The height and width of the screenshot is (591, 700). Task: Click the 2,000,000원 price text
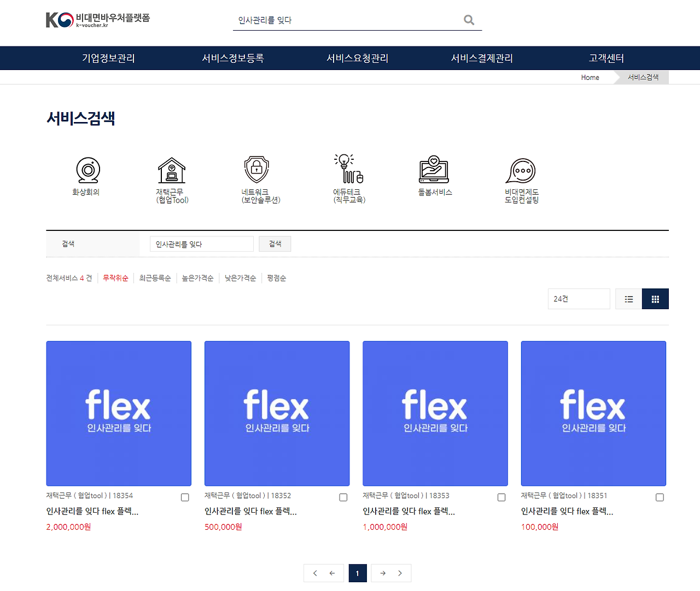[69, 527]
